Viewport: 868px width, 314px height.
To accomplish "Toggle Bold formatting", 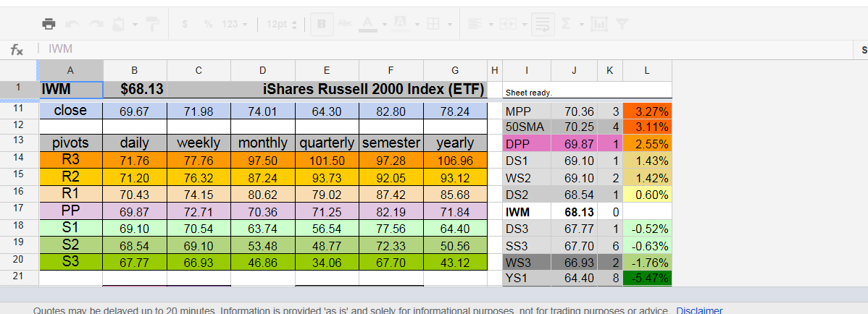I will click(322, 24).
